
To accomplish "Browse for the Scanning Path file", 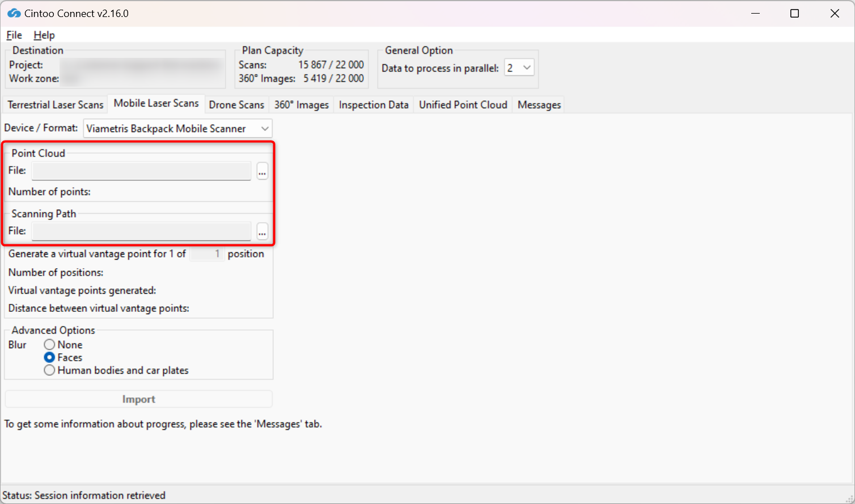I will (262, 231).
